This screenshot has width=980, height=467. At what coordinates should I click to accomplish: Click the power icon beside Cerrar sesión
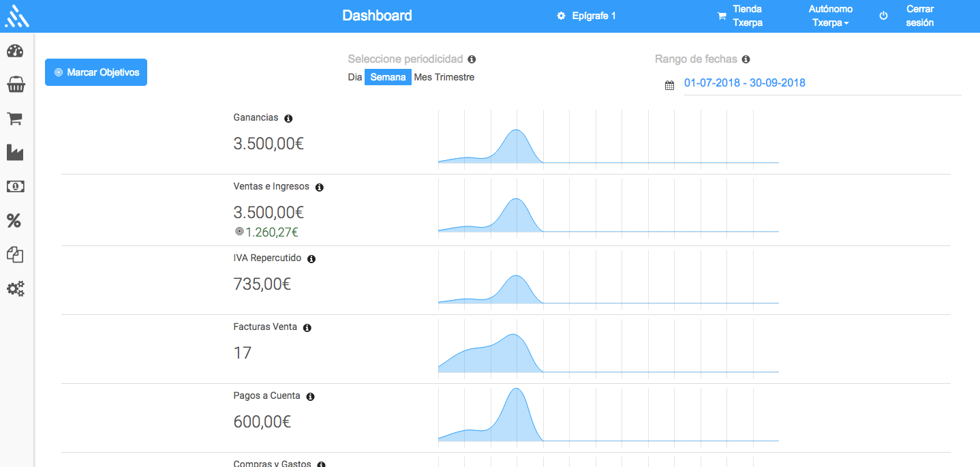tap(884, 16)
